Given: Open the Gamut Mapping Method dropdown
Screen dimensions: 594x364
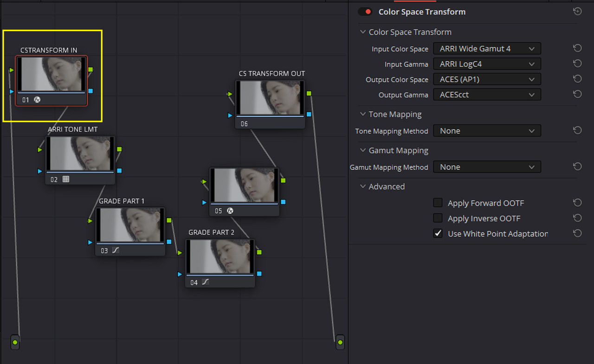Looking at the screenshot, I should click(x=487, y=167).
